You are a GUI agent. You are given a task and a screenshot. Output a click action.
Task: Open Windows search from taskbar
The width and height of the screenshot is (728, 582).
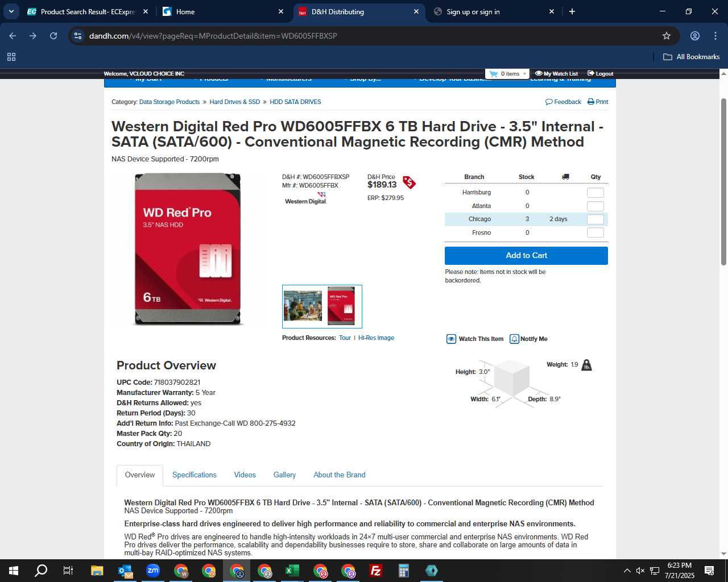(x=41, y=571)
